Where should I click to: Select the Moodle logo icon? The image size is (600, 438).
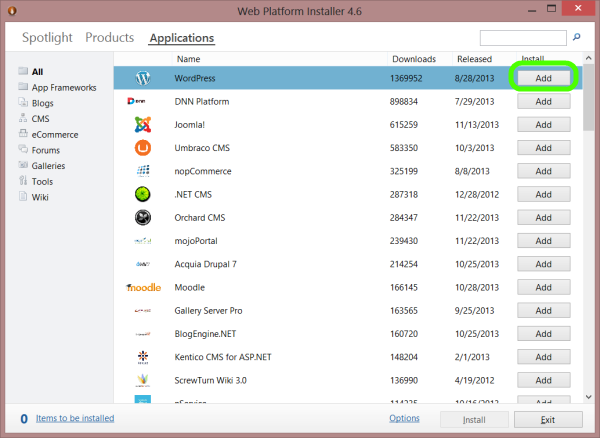tap(143, 287)
